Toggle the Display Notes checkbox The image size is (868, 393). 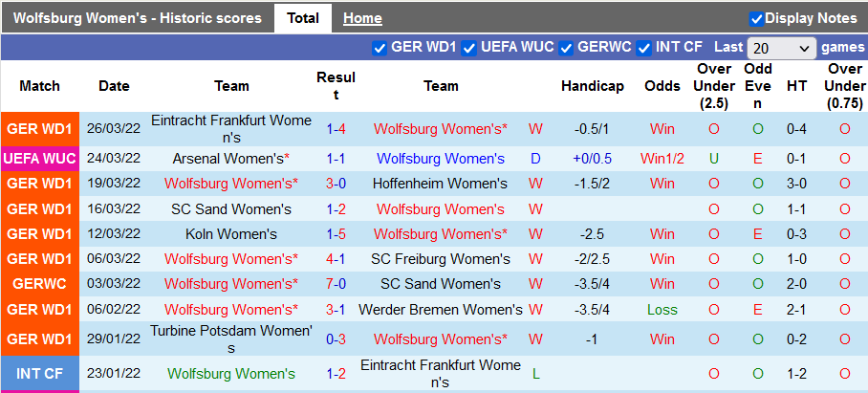pyautogui.click(x=756, y=18)
